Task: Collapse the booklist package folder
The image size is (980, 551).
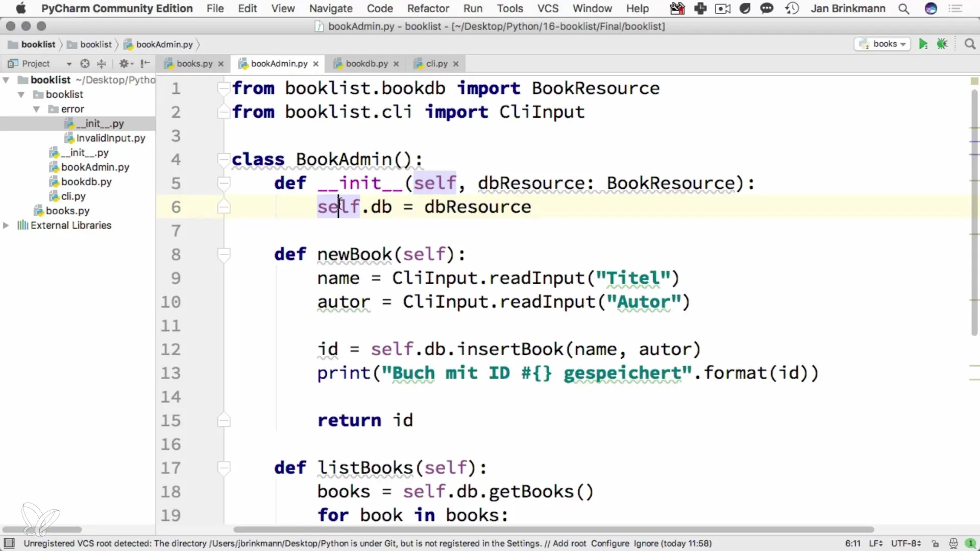Action: click(x=21, y=95)
